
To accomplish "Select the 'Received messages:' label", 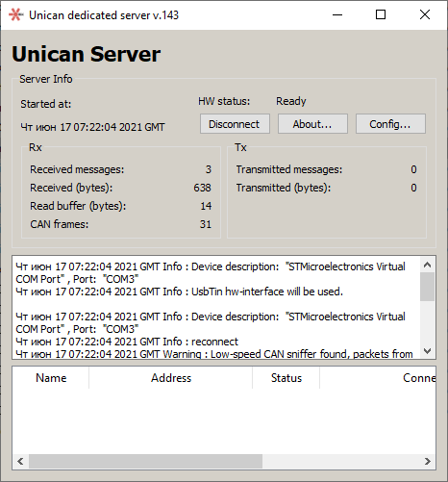I will tap(77, 169).
